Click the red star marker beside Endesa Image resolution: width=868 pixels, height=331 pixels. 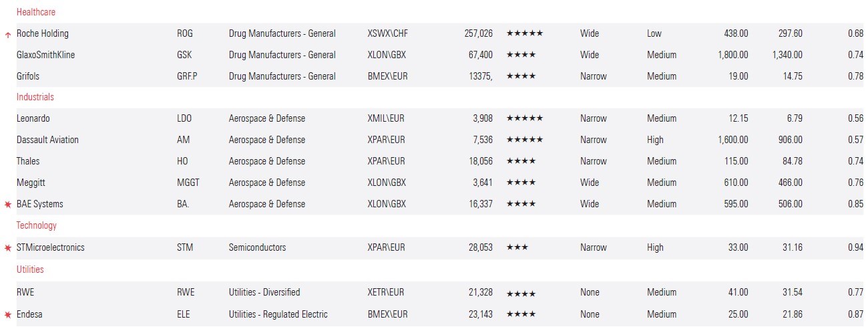pyautogui.click(x=8, y=315)
